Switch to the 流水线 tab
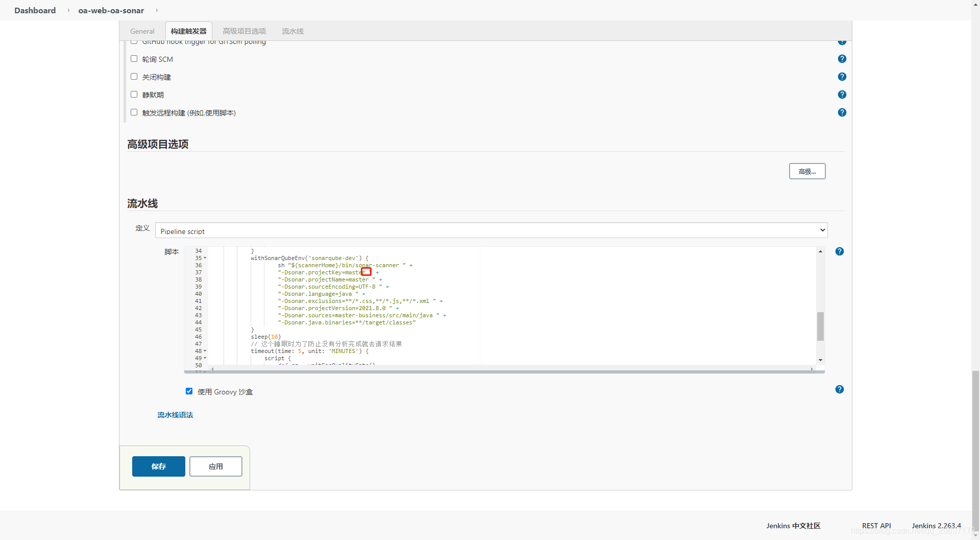The height and width of the screenshot is (540, 980). [292, 31]
